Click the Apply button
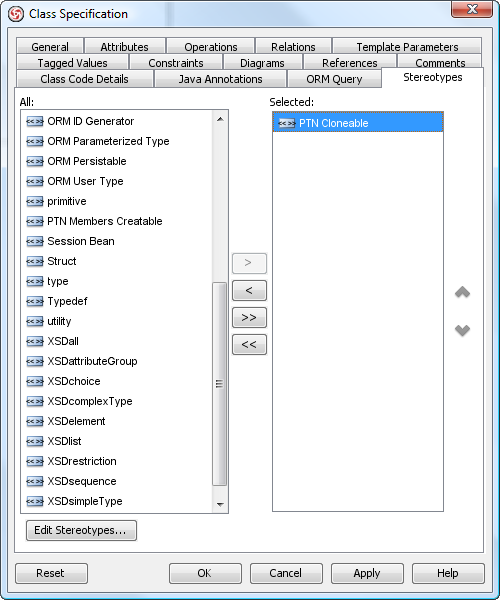This screenshot has width=500, height=600. 367,573
